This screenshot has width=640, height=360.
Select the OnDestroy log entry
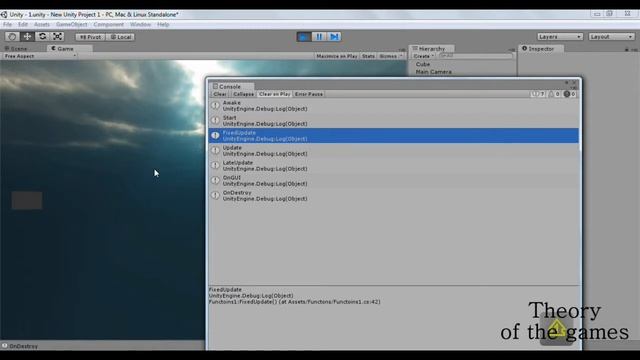(x=393, y=196)
